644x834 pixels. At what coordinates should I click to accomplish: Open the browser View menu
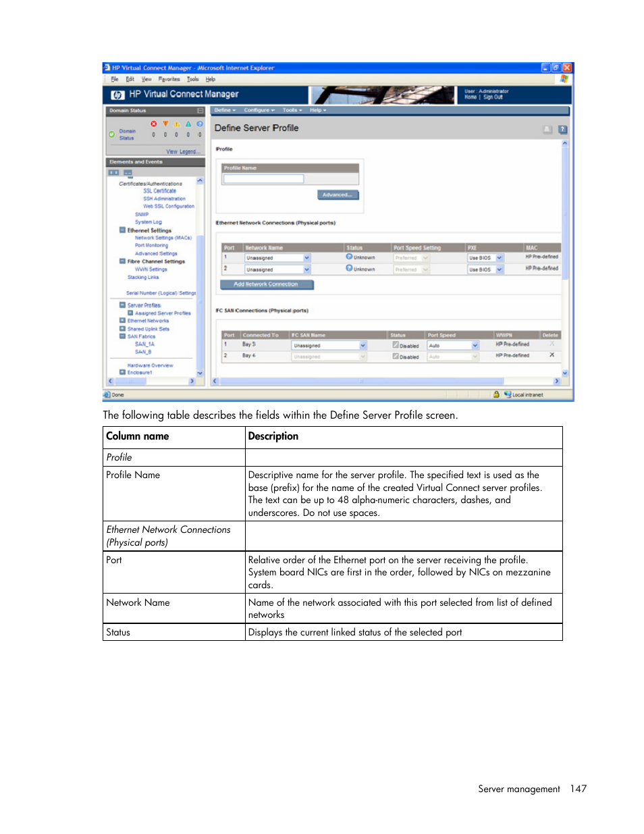tap(146, 79)
